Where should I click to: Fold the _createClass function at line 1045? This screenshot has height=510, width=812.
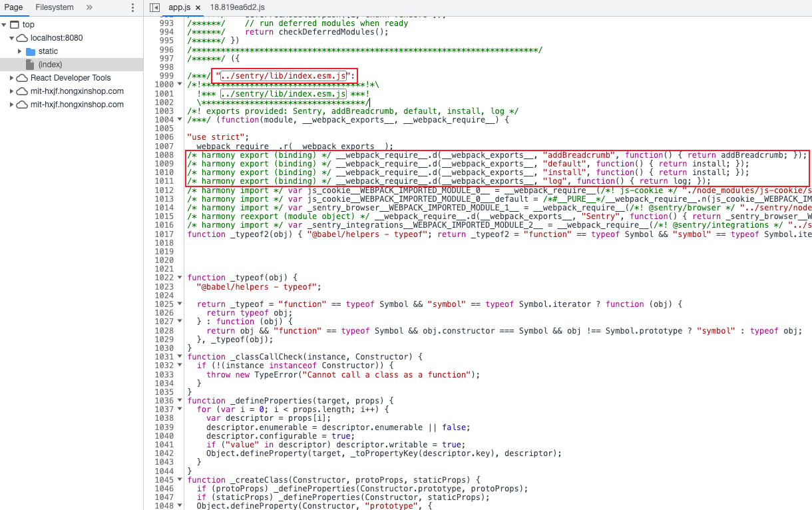(179, 480)
